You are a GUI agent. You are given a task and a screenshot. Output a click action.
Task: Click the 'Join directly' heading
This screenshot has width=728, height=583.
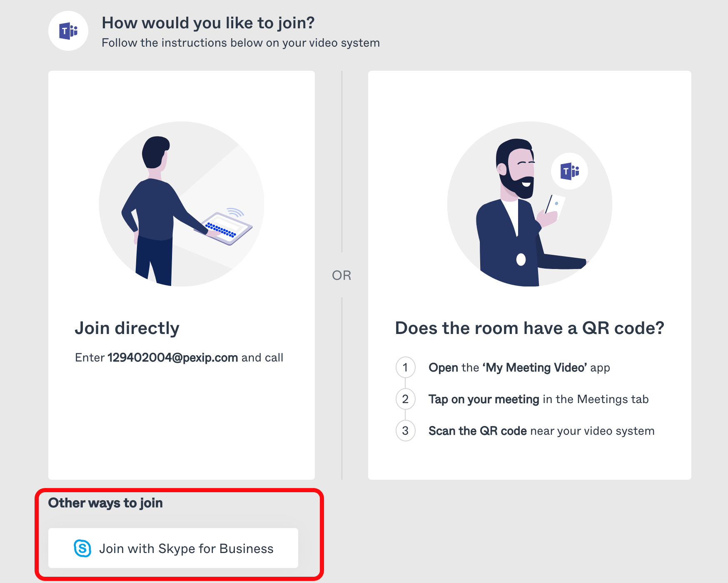127,328
